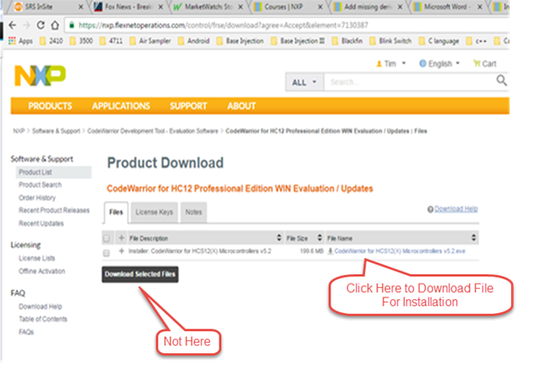Reload the page with refresh icon

click(x=40, y=25)
